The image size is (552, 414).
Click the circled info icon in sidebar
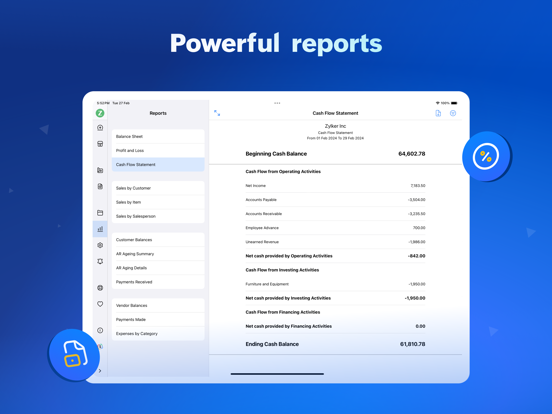coord(100,330)
